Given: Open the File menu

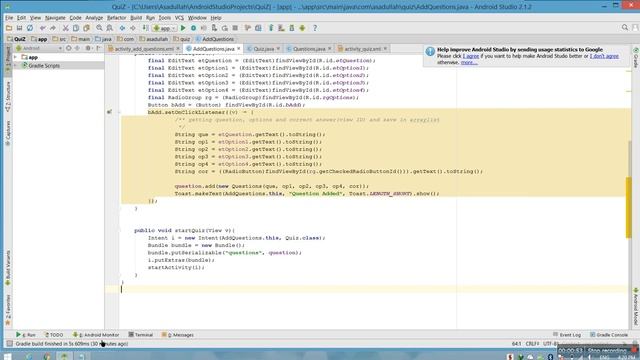Looking at the screenshot, I should 9,18.
